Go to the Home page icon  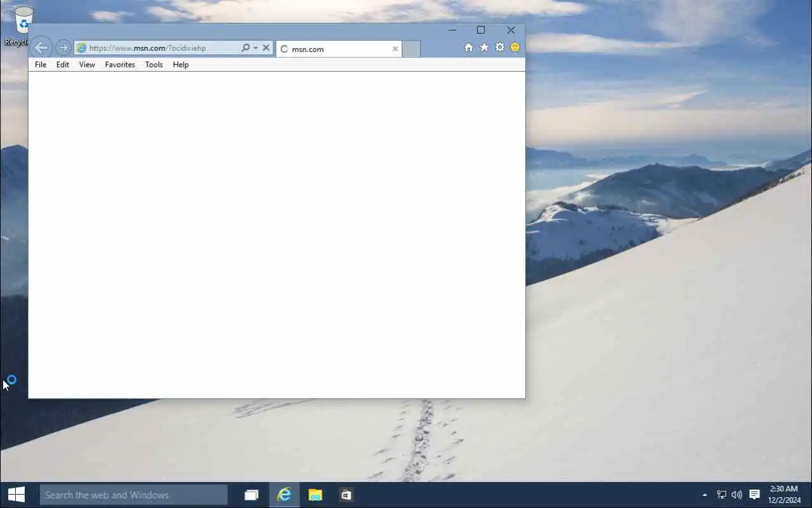[469, 48]
